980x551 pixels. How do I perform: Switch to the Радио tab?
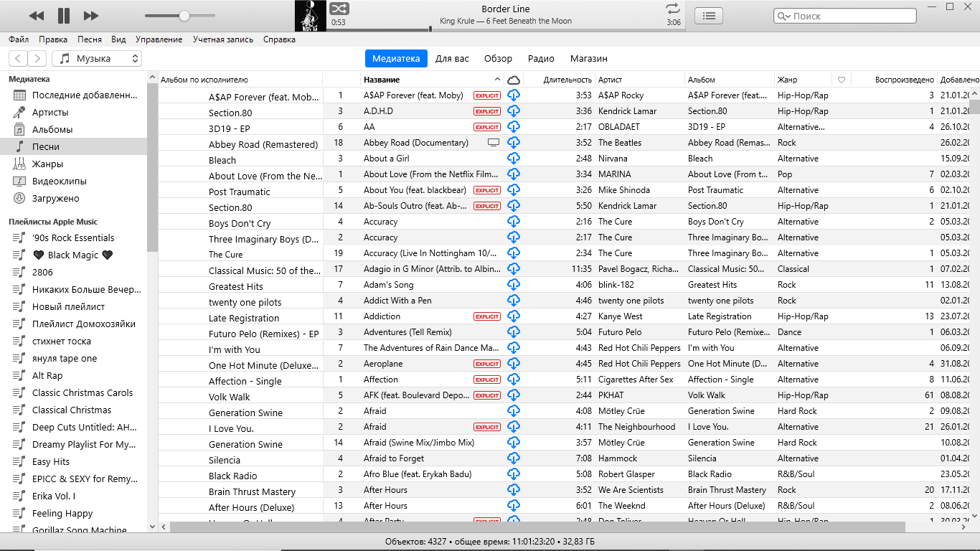pos(541,59)
